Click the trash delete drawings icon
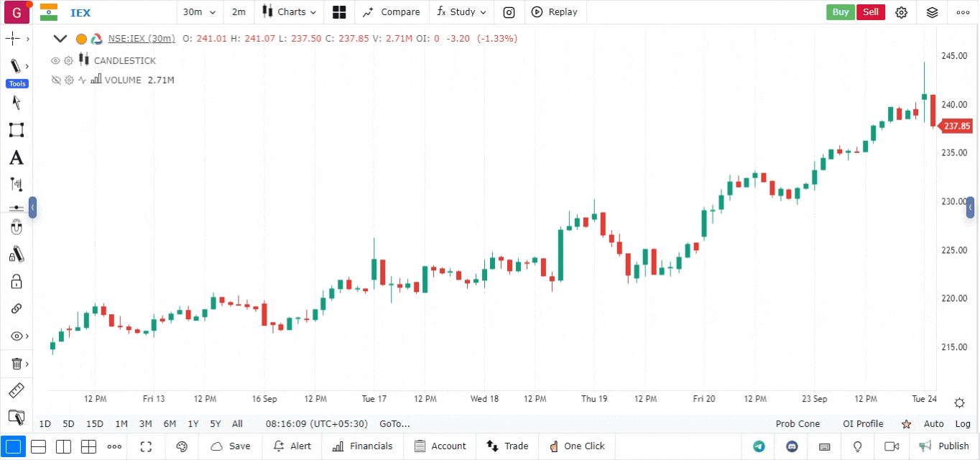 click(16, 364)
